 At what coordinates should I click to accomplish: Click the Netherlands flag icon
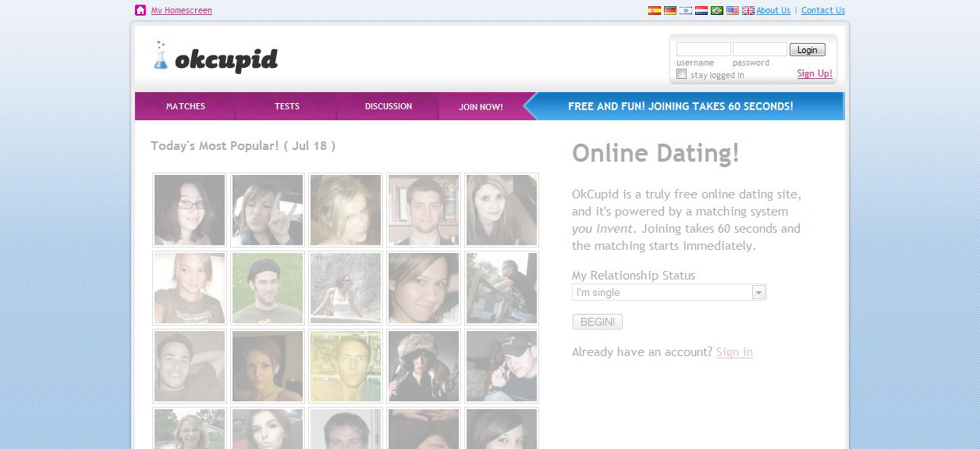(x=701, y=11)
